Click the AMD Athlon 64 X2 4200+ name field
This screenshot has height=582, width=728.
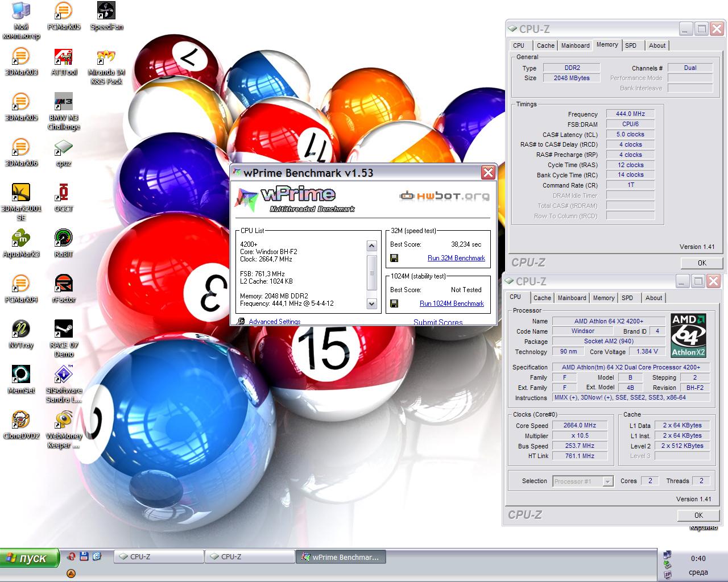[x=608, y=321]
